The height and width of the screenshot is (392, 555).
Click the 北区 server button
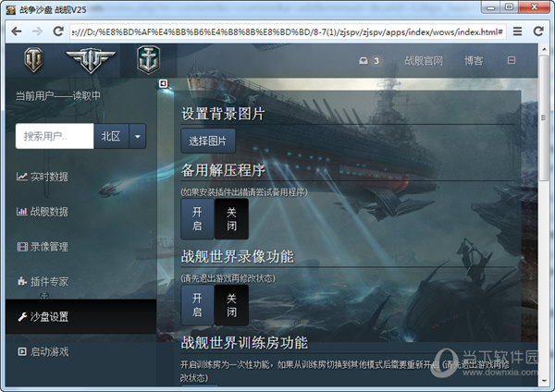[111, 136]
